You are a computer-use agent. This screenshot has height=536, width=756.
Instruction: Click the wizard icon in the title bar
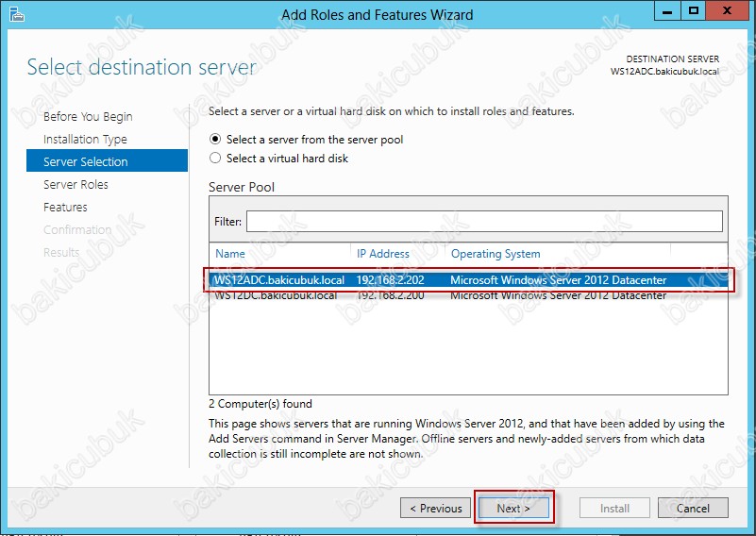coord(17,15)
